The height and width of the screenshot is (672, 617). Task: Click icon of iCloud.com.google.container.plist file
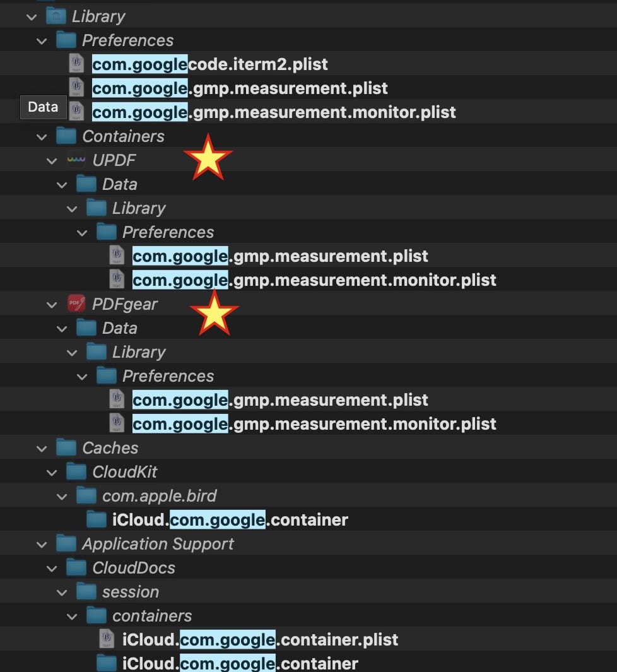[x=107, y=639]
